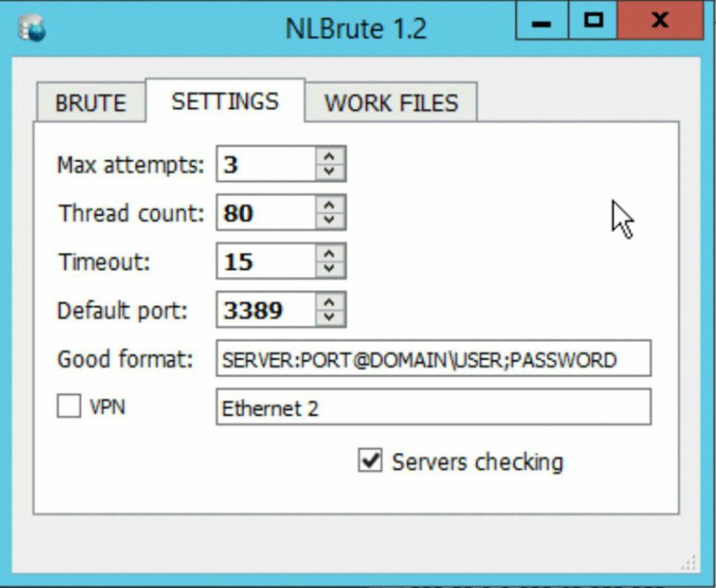This screenshot has height=588, width=716.
Task: Click the NLBrute app icon in title bar
Action: click(32, 28)
